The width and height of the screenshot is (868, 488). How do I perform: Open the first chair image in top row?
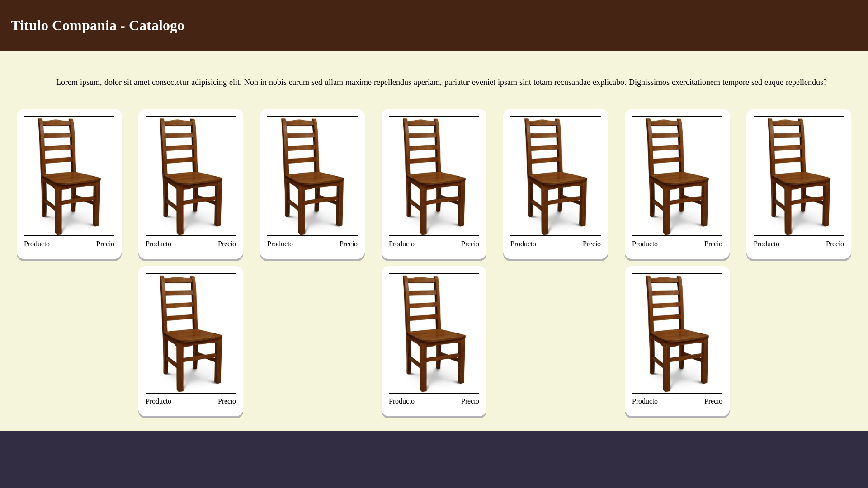click(69, 176)
